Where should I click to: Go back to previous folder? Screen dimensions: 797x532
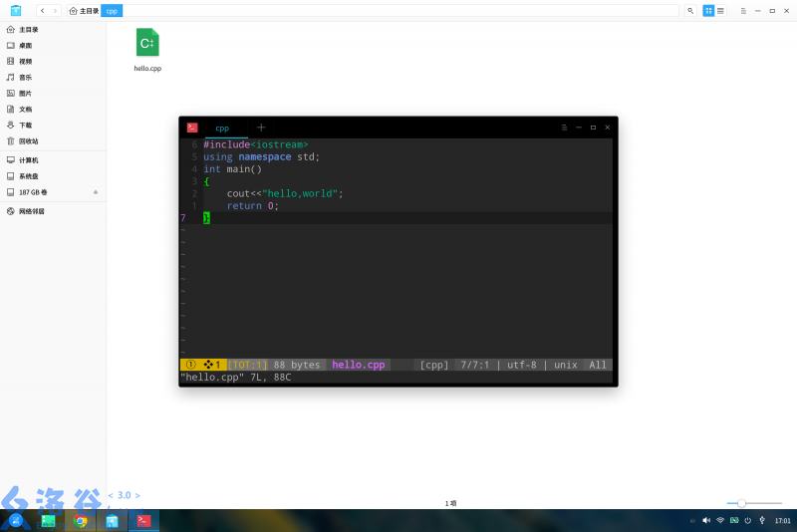pyautogui.click(x=42, y=10)
